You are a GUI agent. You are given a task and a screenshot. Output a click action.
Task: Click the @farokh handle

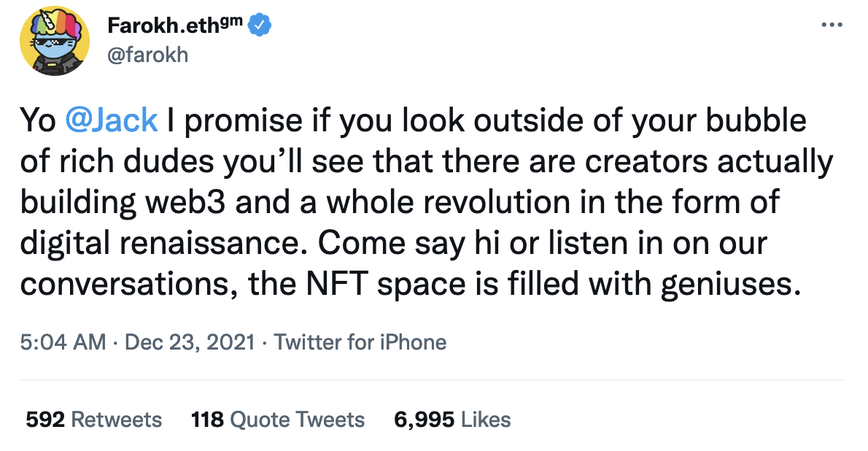click(x=147, y=54)
